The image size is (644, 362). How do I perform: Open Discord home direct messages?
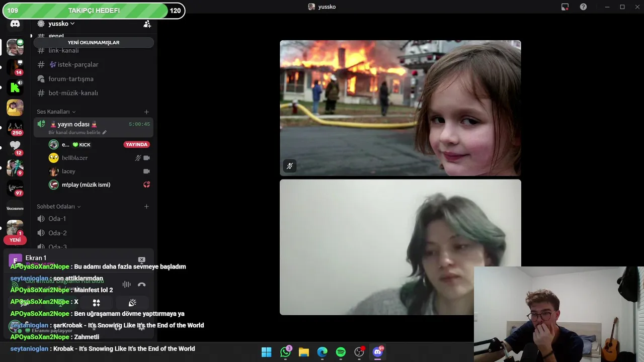click(x=15, y=24)
